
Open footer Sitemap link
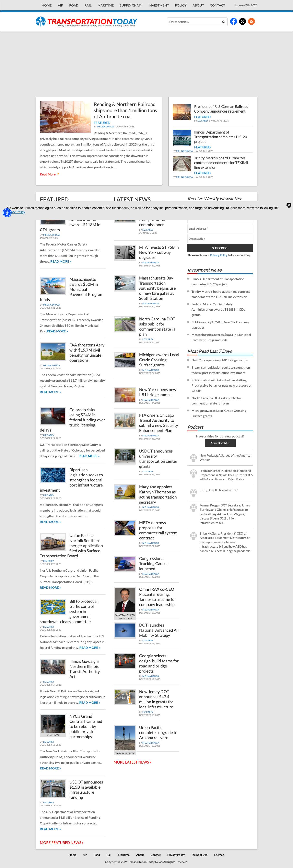tap(219, 855)
